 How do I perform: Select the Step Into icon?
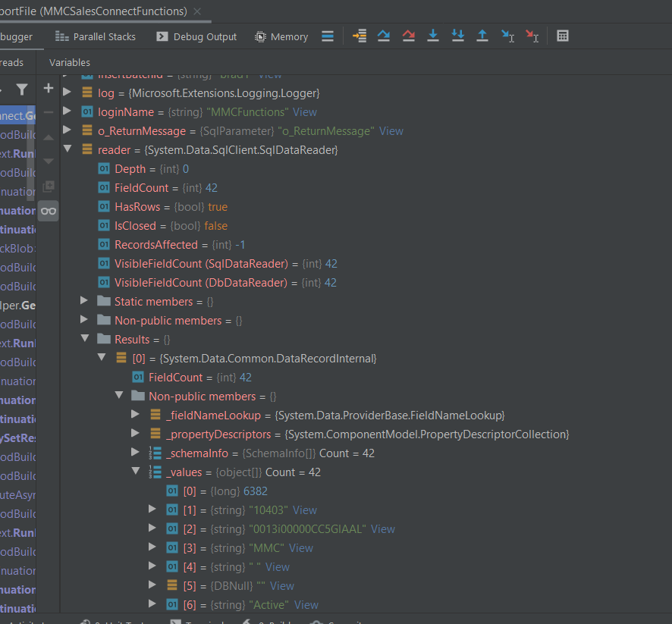[433, 36]
